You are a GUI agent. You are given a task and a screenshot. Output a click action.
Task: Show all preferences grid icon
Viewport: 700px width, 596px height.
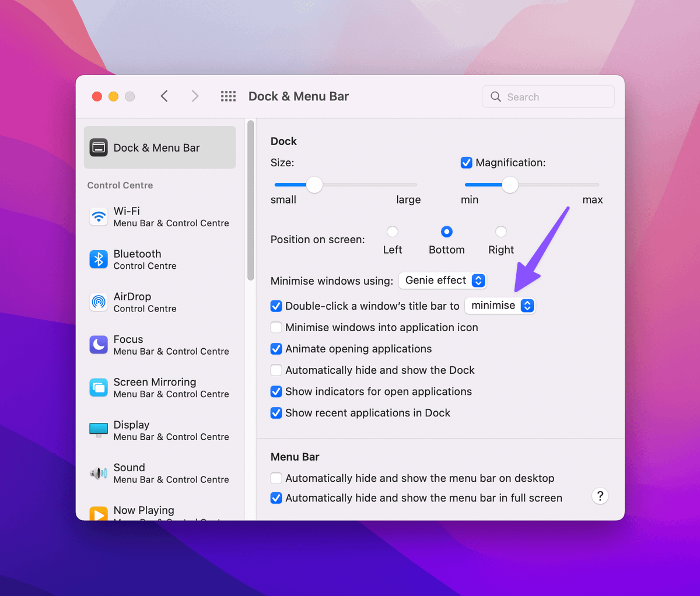(228, 96)
